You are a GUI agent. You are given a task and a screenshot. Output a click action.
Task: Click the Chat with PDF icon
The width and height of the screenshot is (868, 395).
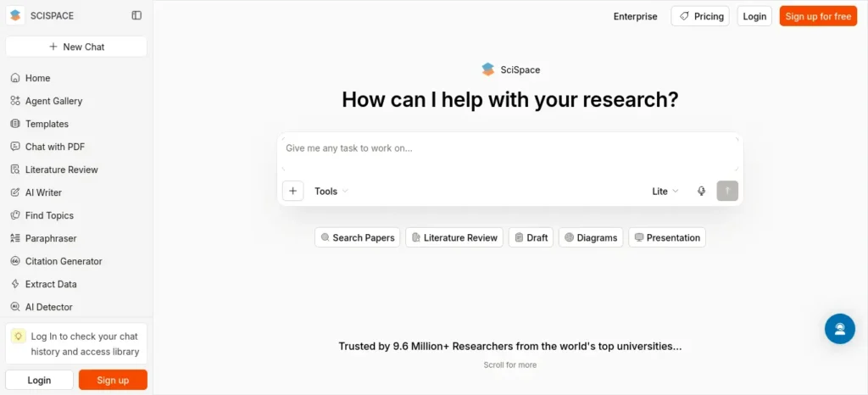click(x=15, y=147)
